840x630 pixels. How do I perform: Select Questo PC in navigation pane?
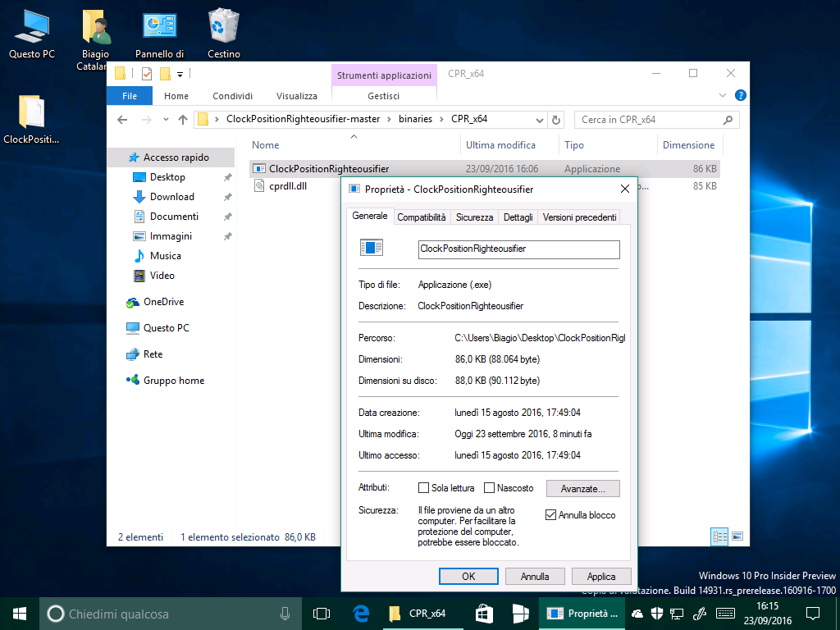click(166, 328)
